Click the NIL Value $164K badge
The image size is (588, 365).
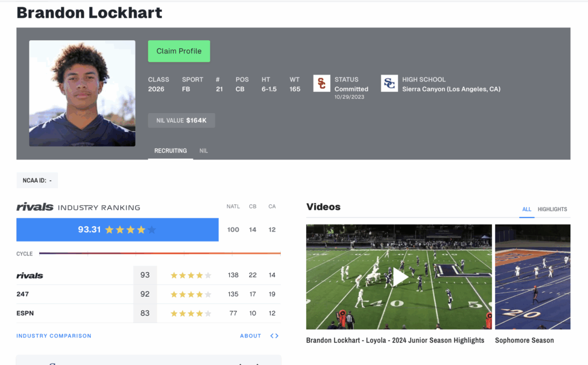click(181, 121)
